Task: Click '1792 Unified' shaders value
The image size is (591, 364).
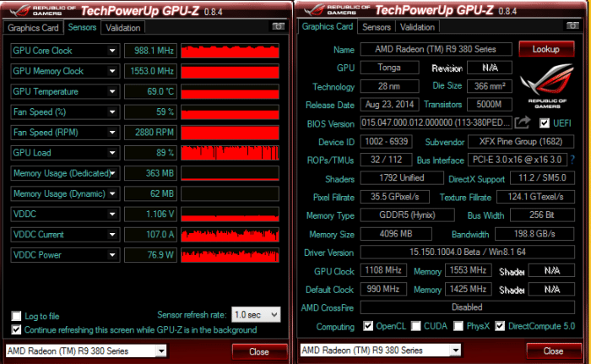Action: click(x=402, y=177)
